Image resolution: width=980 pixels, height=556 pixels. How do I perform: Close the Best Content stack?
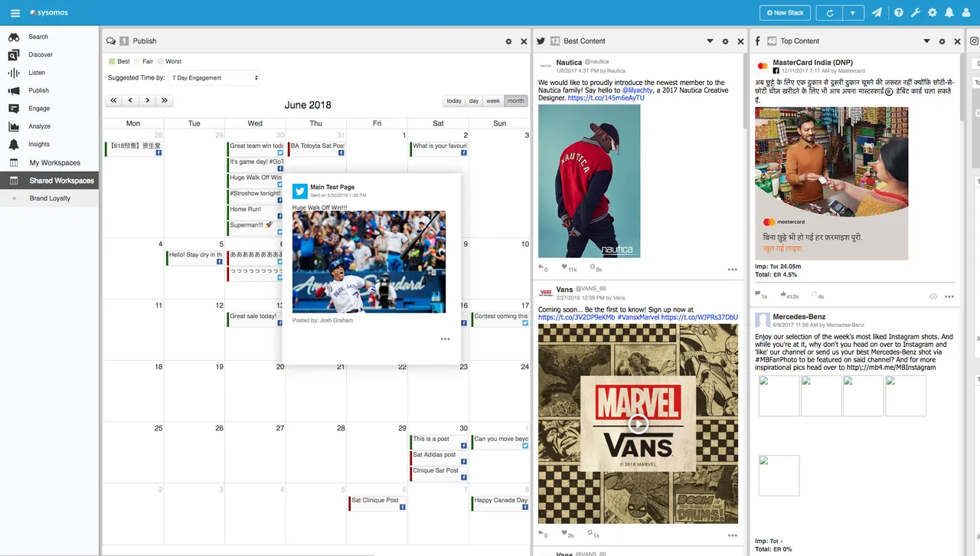(740, 41)
